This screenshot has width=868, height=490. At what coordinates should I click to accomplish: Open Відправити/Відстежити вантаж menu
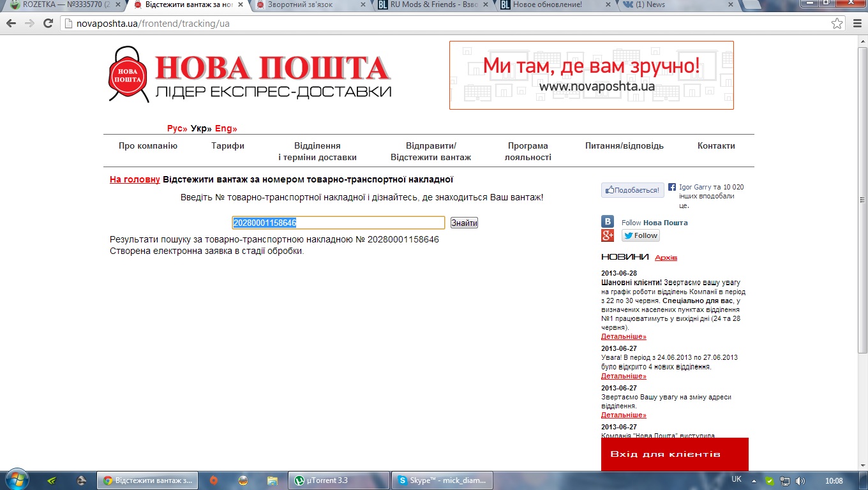(x=431, y=151)
